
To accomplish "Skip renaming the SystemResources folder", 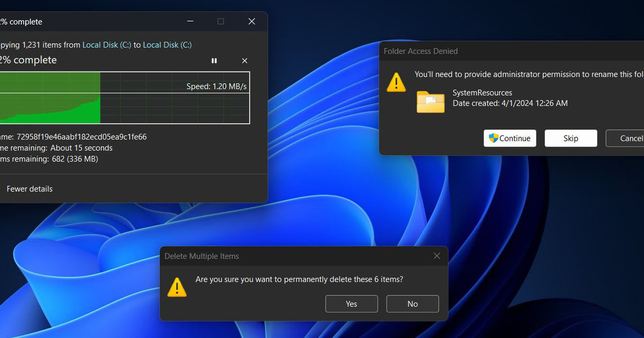I will pyautogui.click(x=570, y=138).
